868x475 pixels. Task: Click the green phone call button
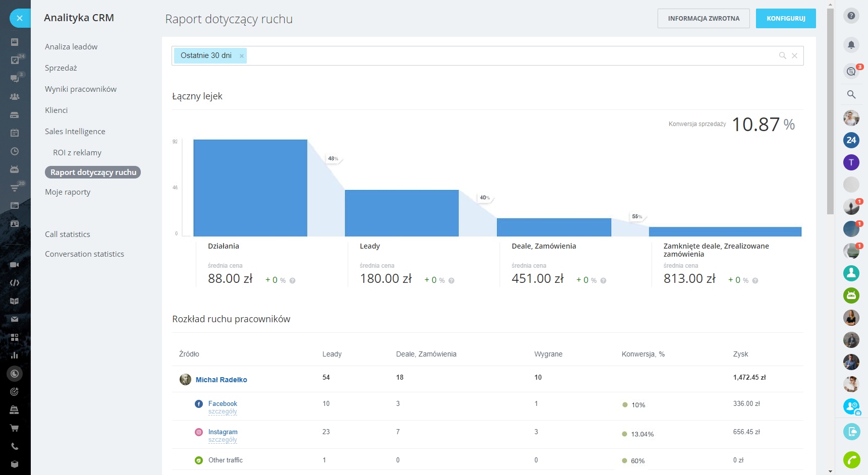click(851, 460)
